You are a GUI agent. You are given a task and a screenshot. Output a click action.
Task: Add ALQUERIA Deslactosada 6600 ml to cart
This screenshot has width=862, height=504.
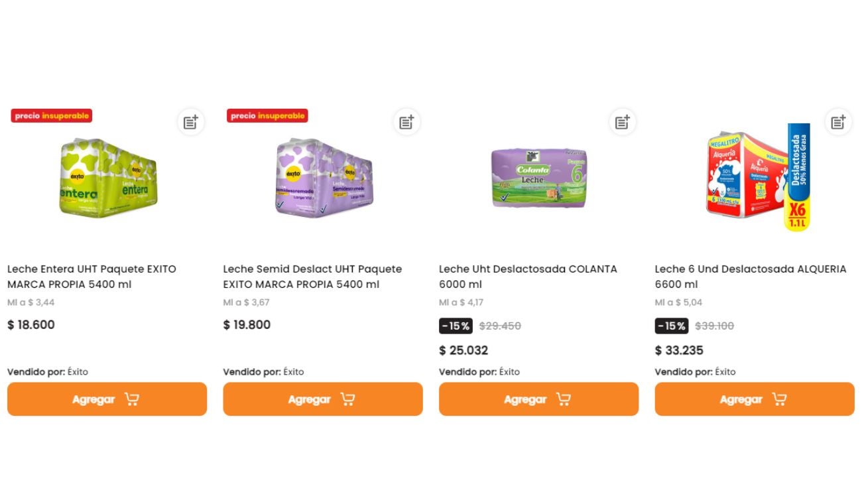755,399
